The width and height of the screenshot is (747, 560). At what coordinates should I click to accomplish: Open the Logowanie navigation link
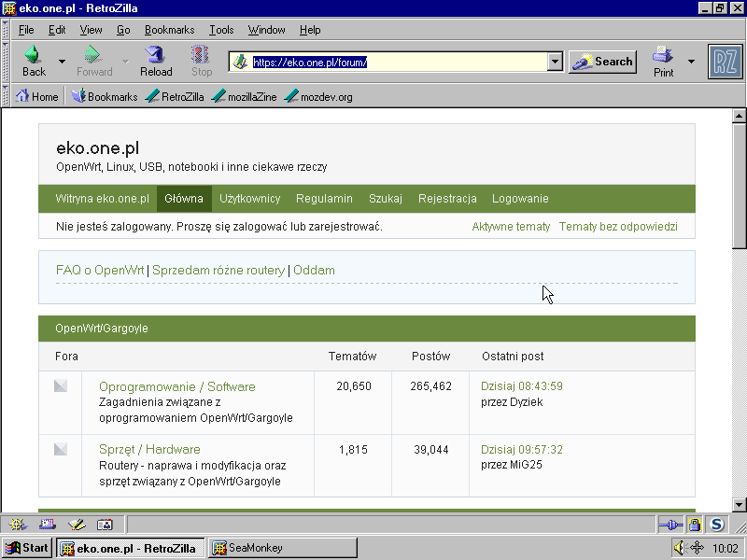click(x=520, y=199)
